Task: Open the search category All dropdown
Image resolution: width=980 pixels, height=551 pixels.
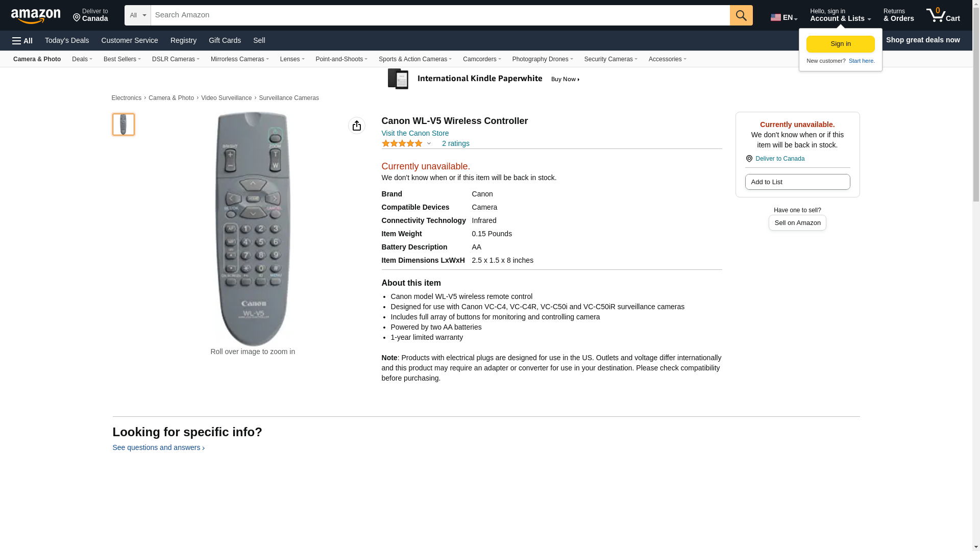Action: pyautogui.click(x=137, y=15)
